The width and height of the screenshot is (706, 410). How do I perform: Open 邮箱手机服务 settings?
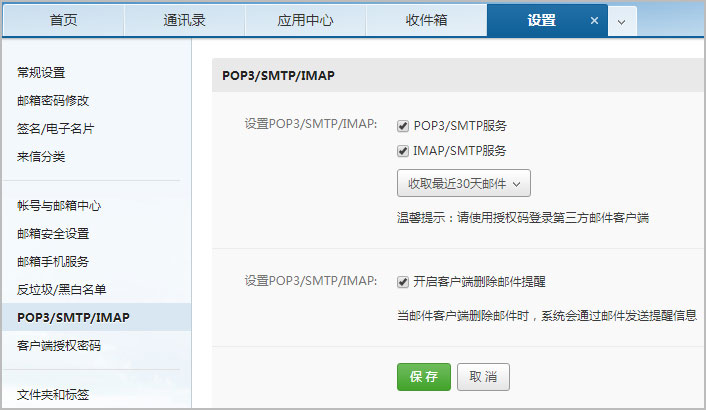pyautogui.click(x=53, y=261)
